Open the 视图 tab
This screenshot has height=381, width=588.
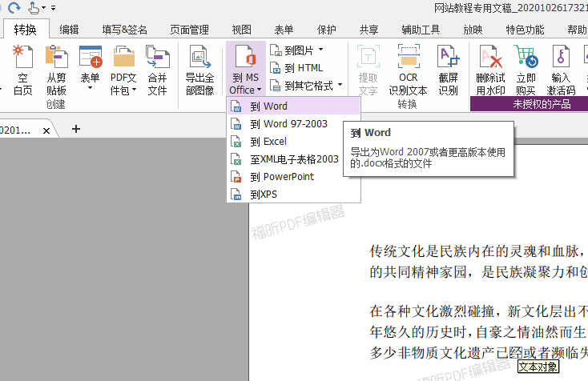coord(241,30)
